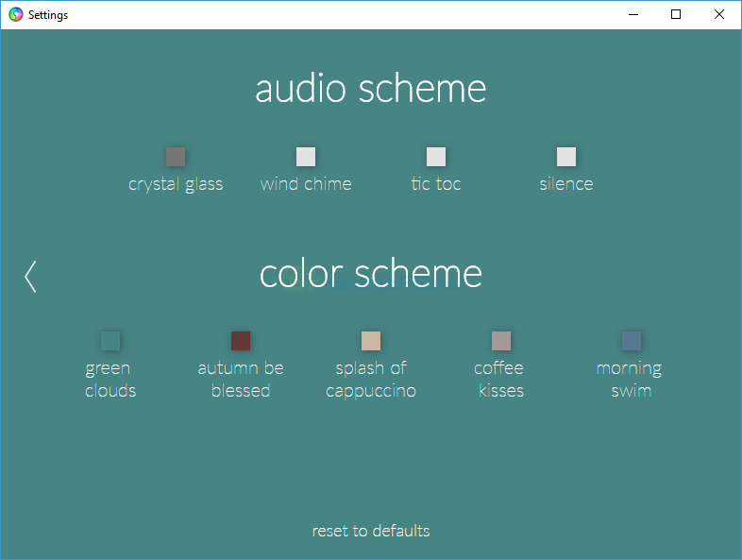Click reset to defaults link
This screenshot has width=742, height=560.
click(x=371, y=531)
